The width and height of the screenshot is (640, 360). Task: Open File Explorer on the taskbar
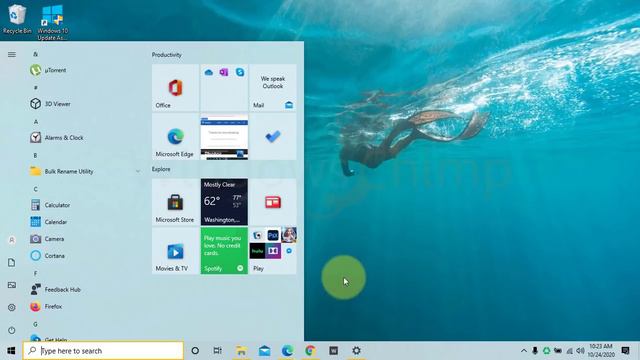241,351
